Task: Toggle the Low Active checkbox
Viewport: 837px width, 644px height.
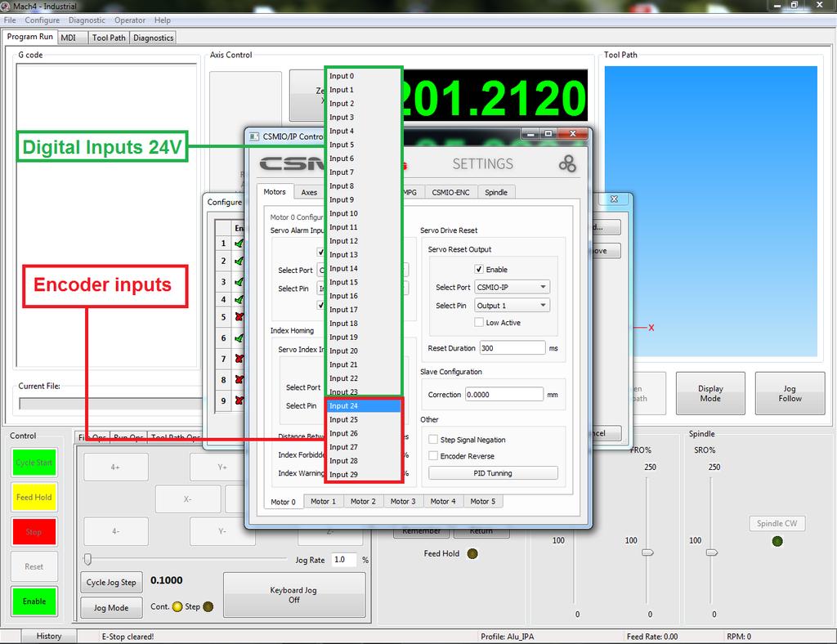Action: (x=479, y=322)
